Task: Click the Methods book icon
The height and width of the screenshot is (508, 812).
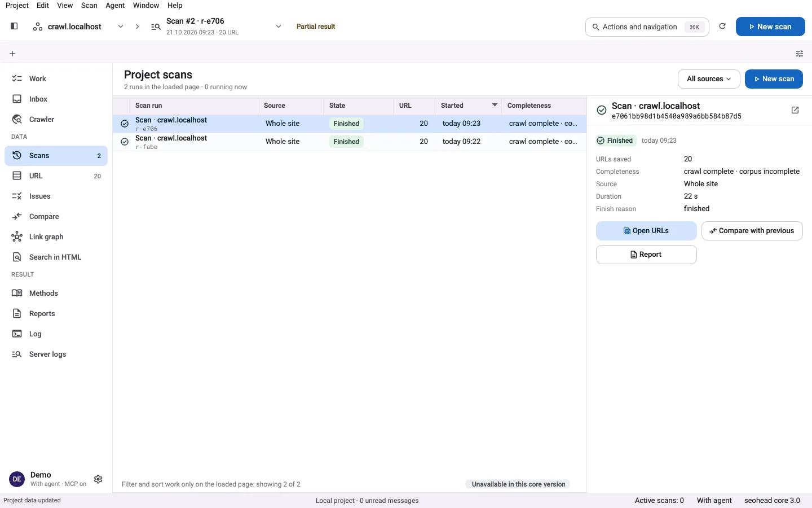Action: click(17, 293)
